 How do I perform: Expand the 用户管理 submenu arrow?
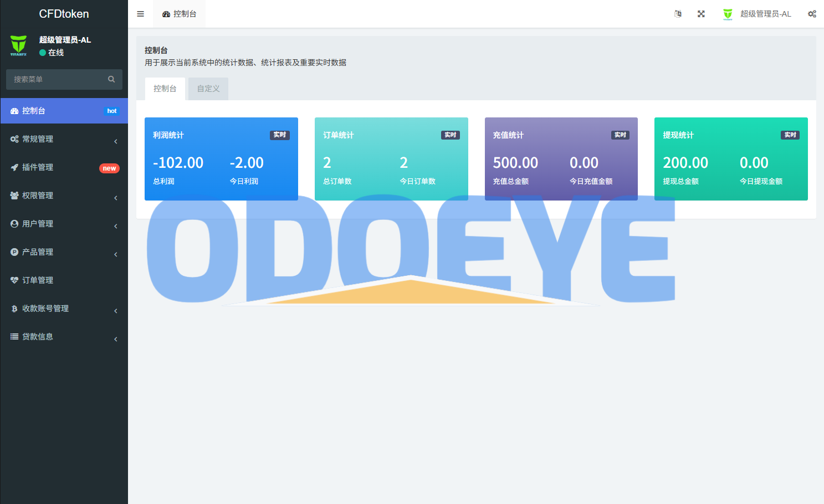point(116,226)
